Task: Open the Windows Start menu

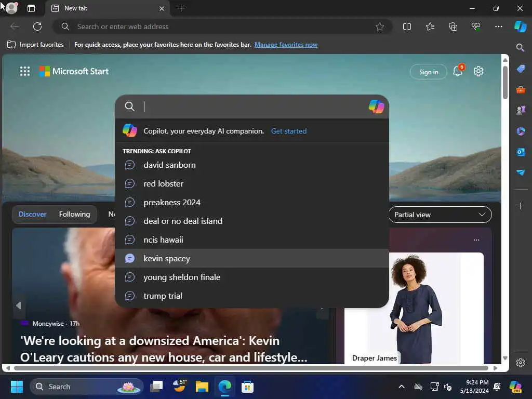Action: click(17, 387)
